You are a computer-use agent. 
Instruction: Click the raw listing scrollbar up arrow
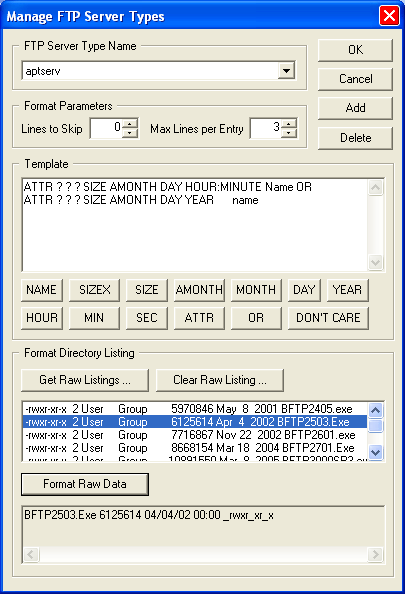(x=375, y=410)
